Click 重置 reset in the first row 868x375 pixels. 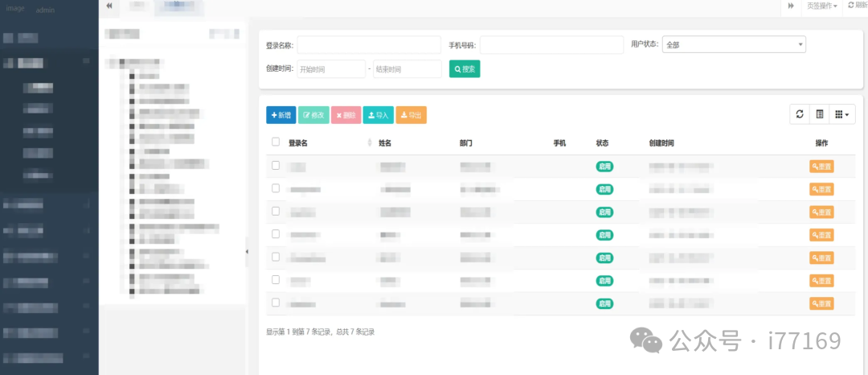821,167
